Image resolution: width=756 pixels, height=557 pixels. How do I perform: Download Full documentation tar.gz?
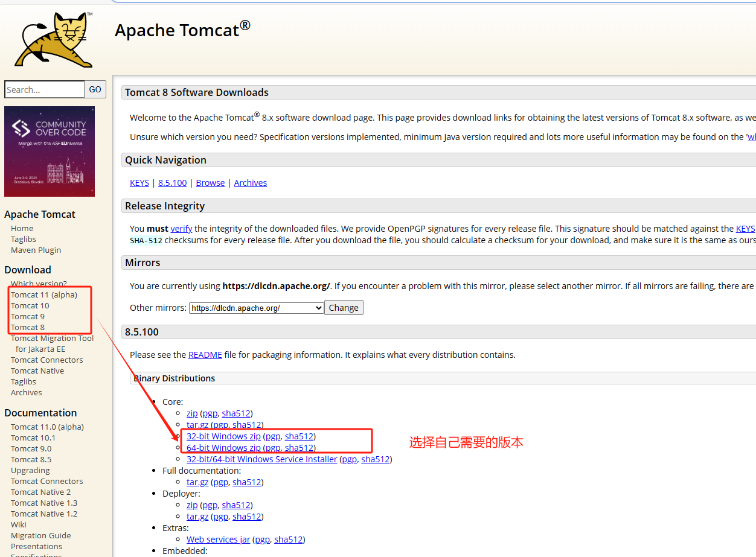click(x=197, y=482)
